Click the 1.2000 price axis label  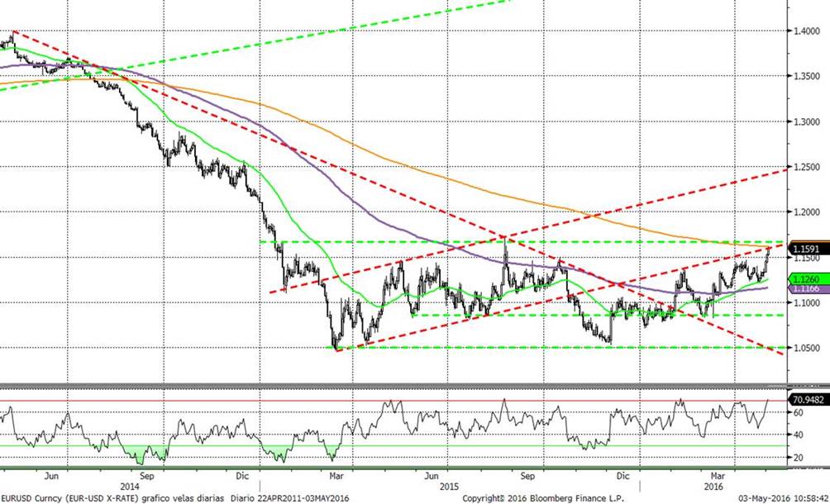point(807,212)
